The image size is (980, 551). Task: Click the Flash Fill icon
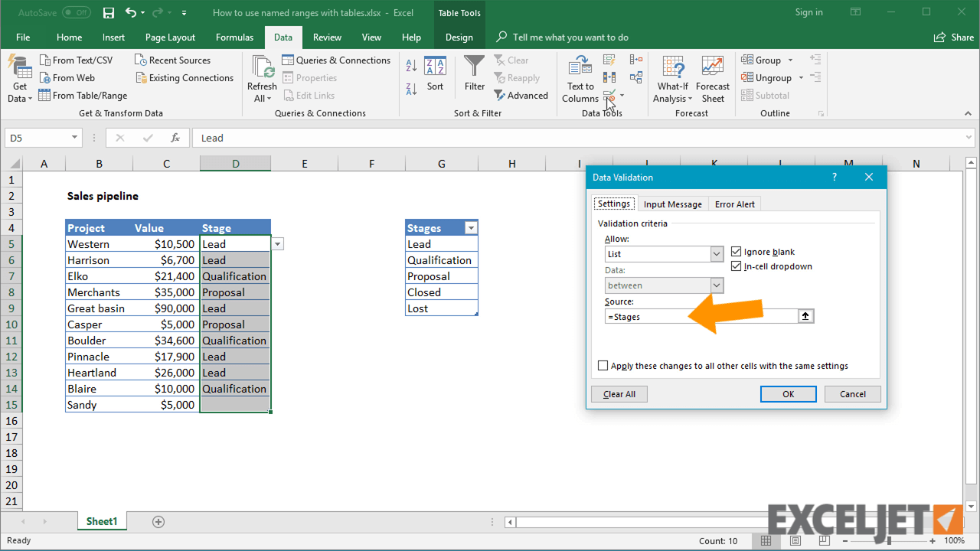(609, 60)
